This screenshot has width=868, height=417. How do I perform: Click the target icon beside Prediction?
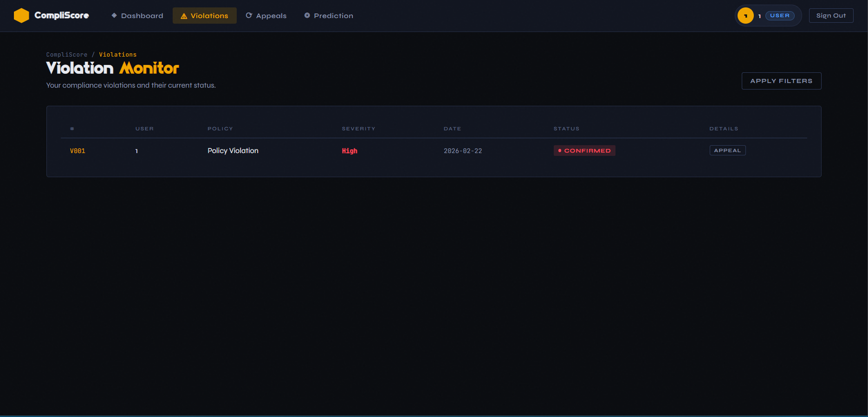coord(307,16)
